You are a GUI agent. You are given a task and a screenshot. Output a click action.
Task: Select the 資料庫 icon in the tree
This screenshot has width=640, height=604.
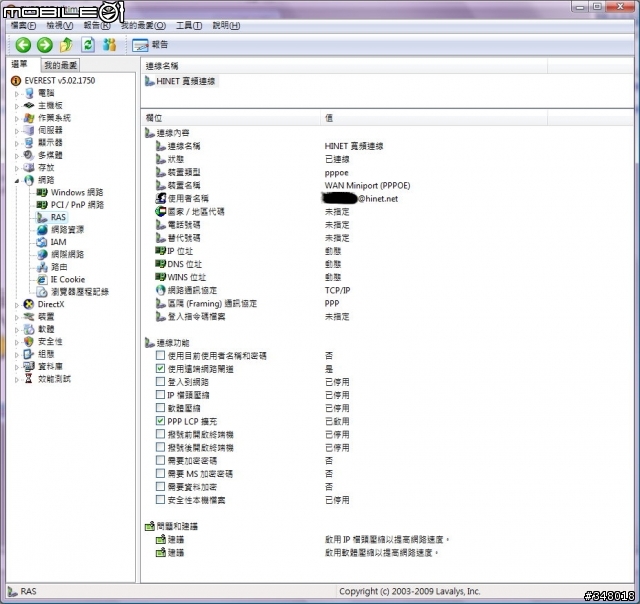pos(29,366)
